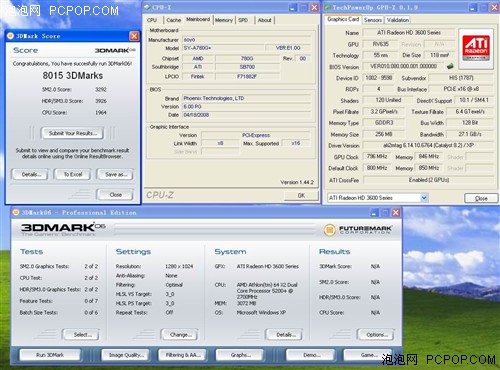The image size is (500, 370).
Task: Click the To Excel button
Action: (73, 174)
